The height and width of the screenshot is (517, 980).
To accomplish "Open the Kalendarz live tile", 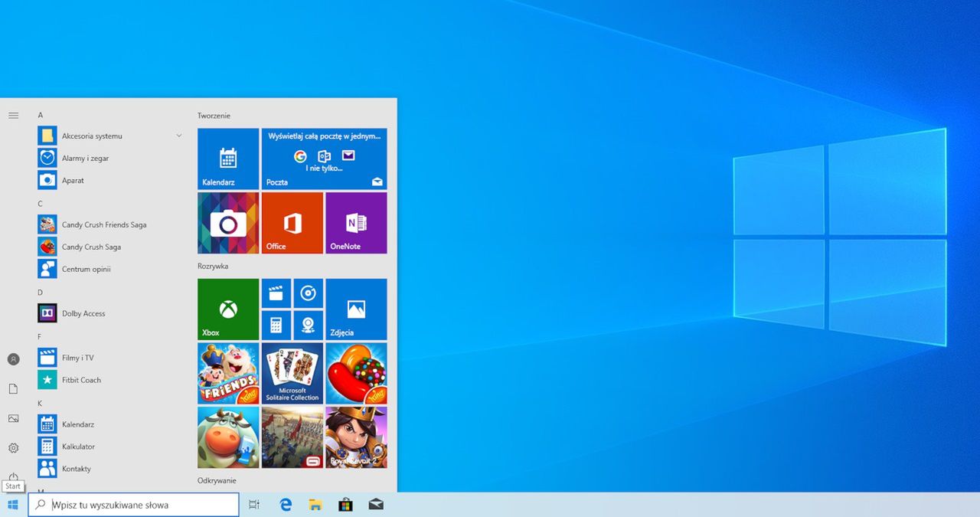I will [x=228, y=159].
